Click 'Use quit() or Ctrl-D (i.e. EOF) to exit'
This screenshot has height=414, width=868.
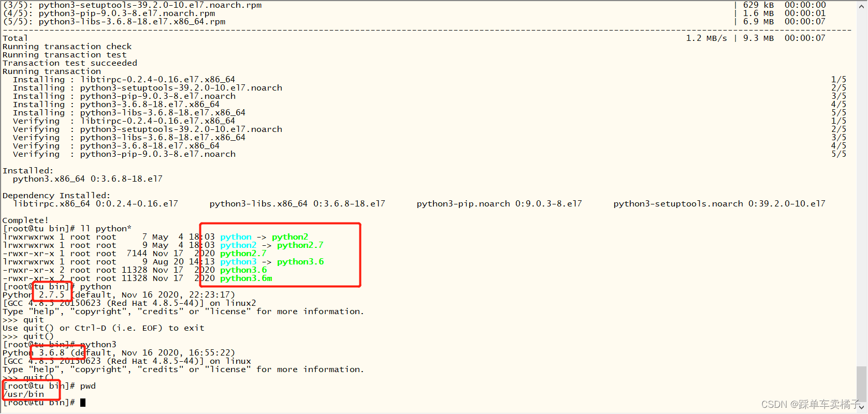tap(104, 328)
